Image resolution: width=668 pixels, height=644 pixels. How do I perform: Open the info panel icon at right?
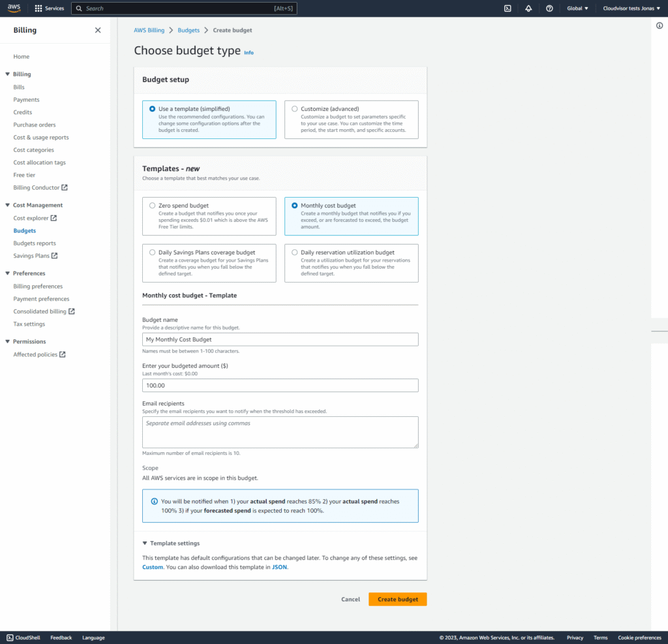tap(660, 25)
